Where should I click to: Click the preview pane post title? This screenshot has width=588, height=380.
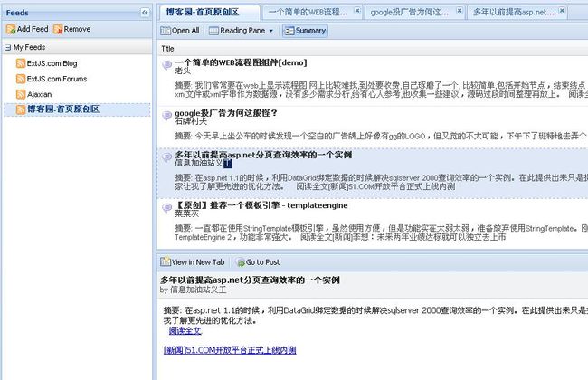pos(250,280)
